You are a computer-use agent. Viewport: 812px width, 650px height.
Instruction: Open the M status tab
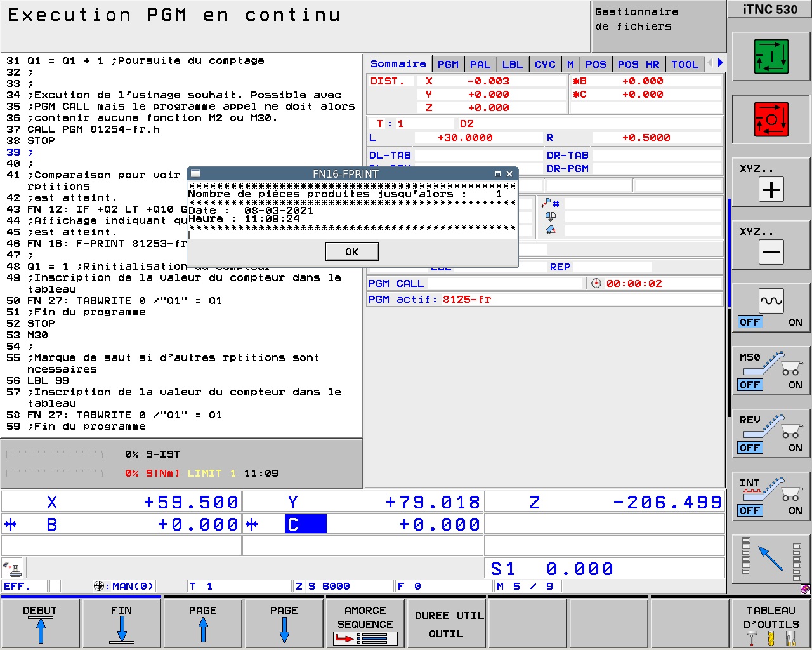click(x=570, y=64)
